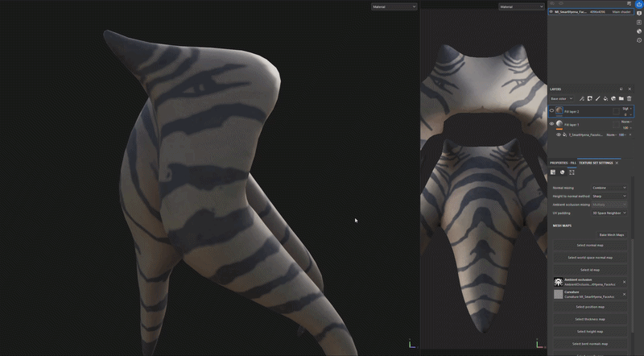
Task: Select the fill projection icon in Properties
Action: 553,172
